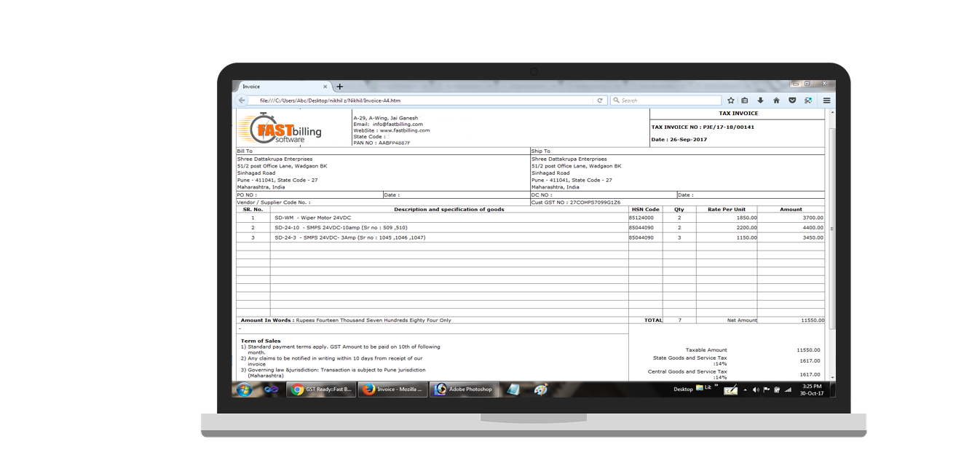
Task: Click the Pocket icon in toolbar
Action: pos(792,100)
